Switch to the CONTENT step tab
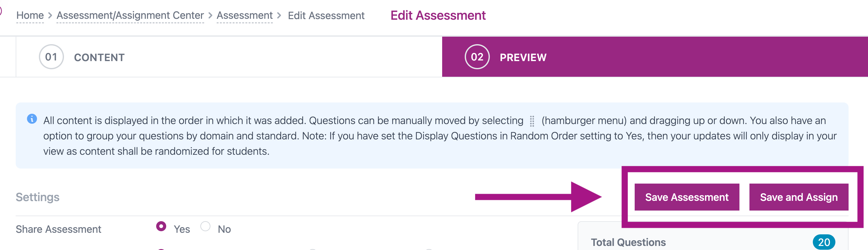Image resolution: width=868 pixels, height=250 pixels. (229, 57)
